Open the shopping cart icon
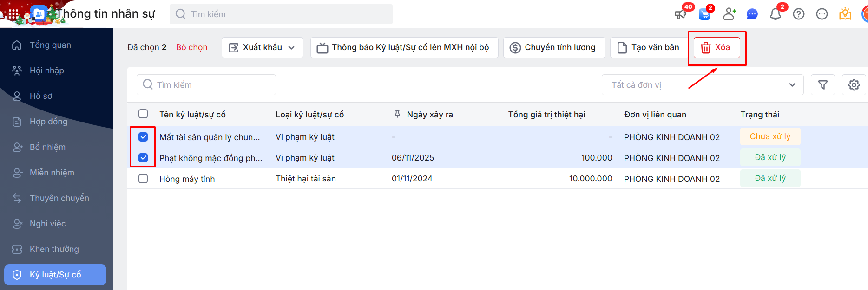Image resolution: width=868 pixels, height=290 pixels. click(704, 14)
